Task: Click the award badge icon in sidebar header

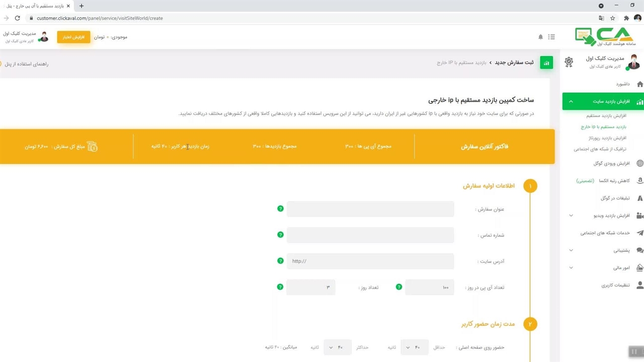Action: [569, 62]
